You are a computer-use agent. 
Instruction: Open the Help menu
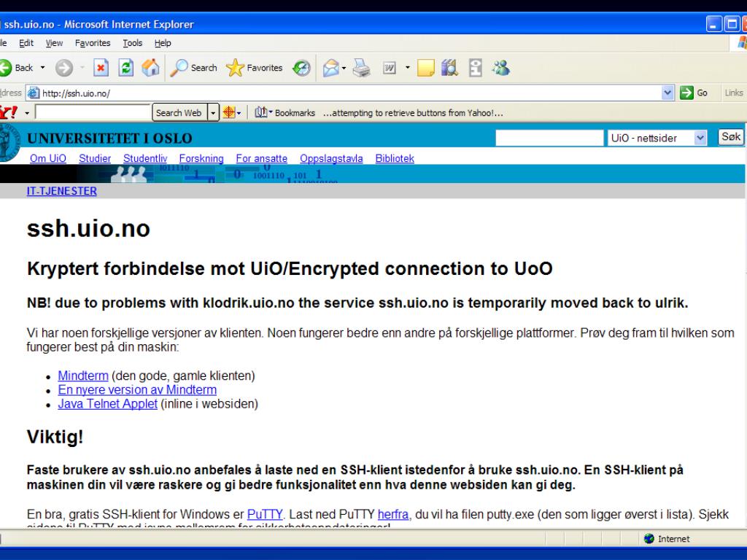(x=163, y=43)
